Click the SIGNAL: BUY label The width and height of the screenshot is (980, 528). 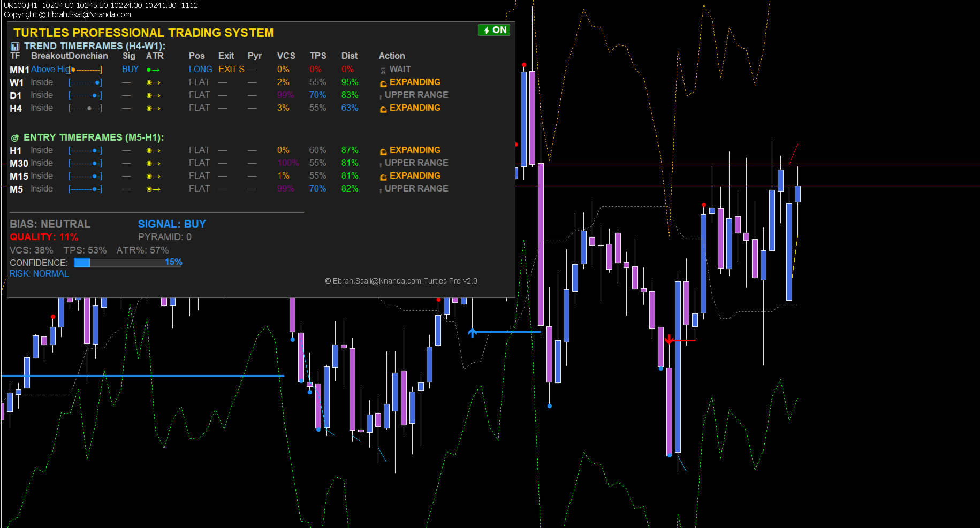[x=172, y=224]
